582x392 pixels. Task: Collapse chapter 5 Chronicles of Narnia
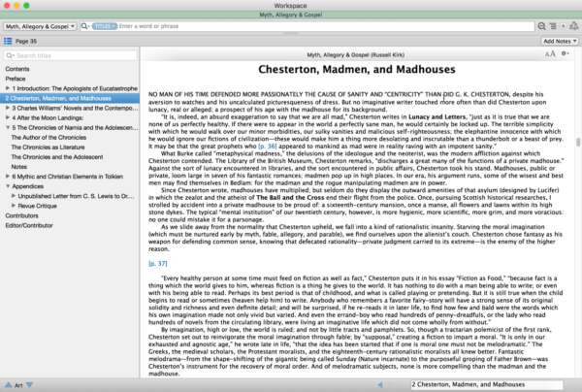point(9,128)
